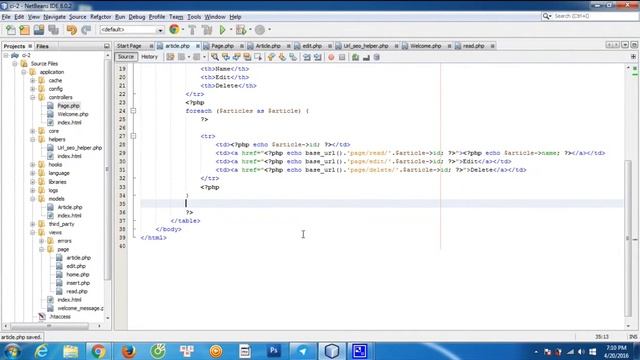Click the Next Bookmark icon
This screenshot has width=640, height=360.
(282, 57)
